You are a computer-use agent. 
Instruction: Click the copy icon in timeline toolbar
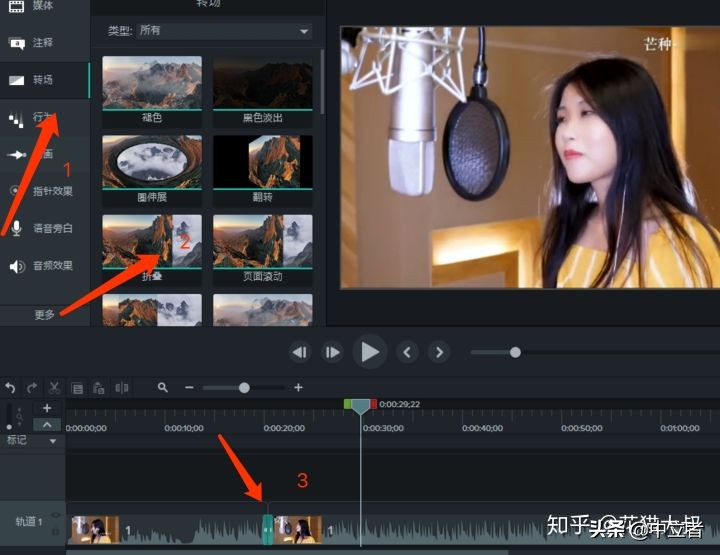pyautogui.click(x=77, y=389)
